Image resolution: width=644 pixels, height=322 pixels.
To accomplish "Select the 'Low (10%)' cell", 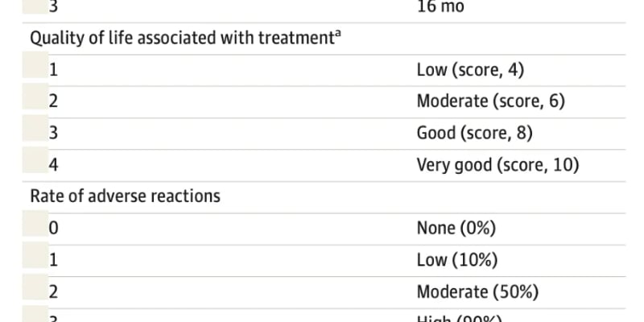I will tap(456, 259).
